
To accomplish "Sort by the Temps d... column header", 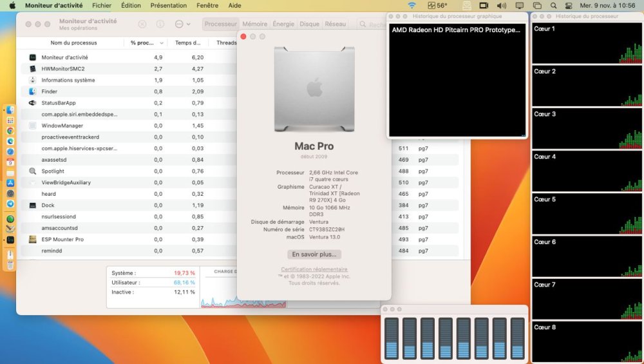I will 187,43.
